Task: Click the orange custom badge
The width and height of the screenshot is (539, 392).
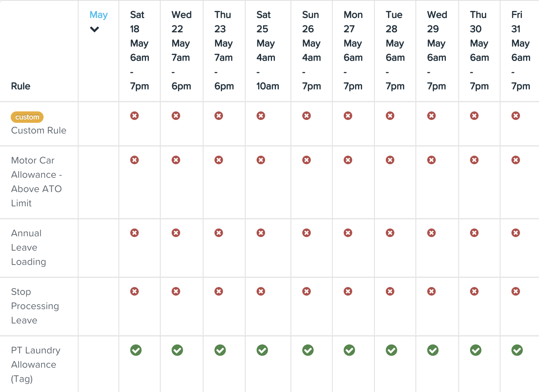Action: 27,117
